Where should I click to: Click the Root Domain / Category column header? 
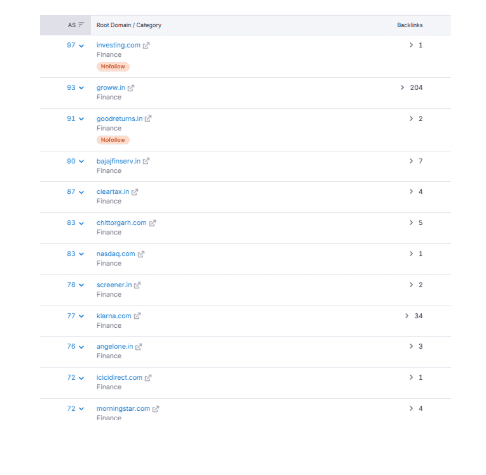129,25
